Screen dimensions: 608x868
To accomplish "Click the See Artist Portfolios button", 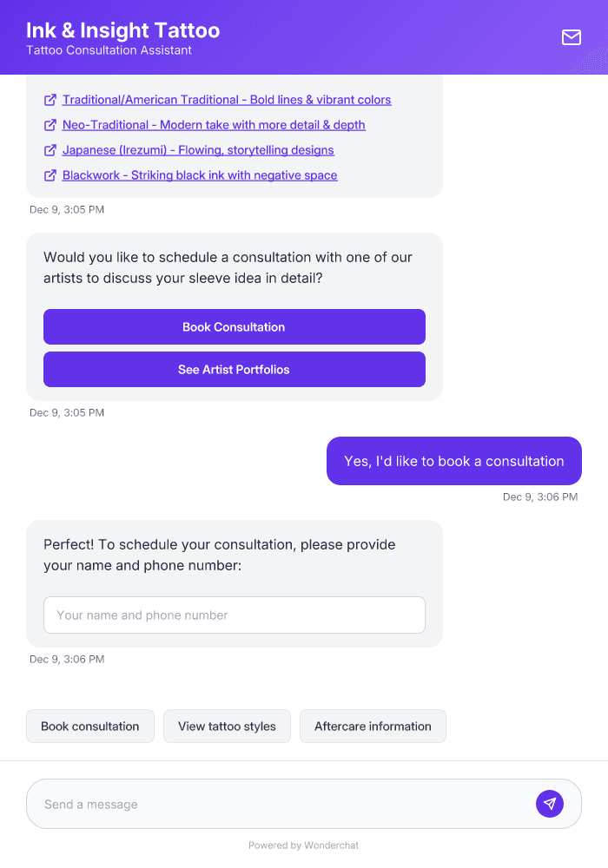I will pos(235,369).
